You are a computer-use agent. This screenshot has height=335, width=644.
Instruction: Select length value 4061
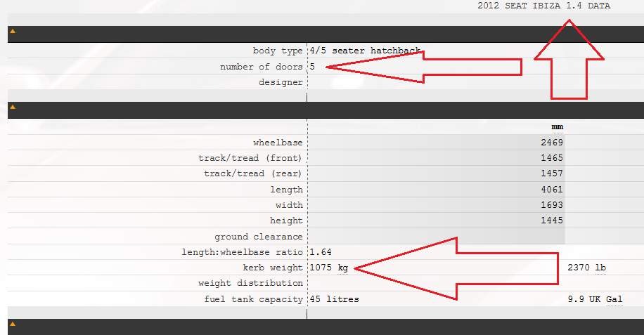pos(552,190)
